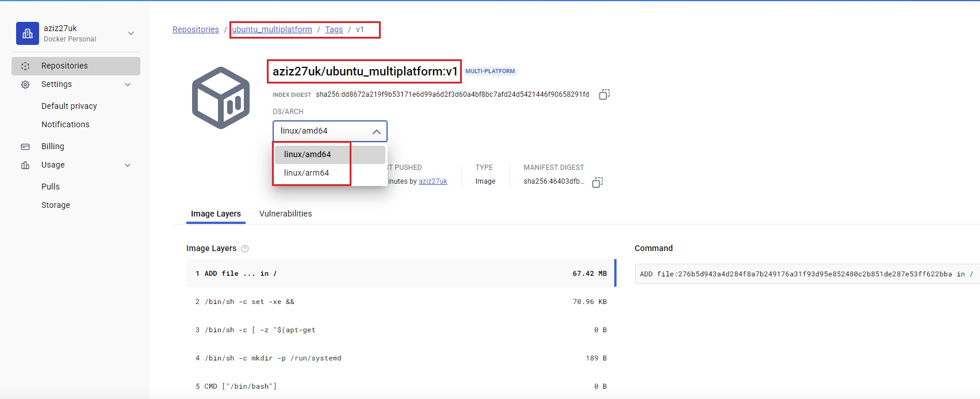Screen dimensions: 980x399
Task: Click the Usage chart icon
Action: click(x=25, y=165)
